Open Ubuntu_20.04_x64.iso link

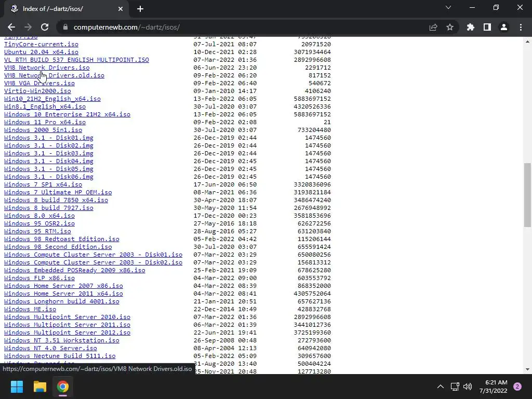click(x=41, y=52)
